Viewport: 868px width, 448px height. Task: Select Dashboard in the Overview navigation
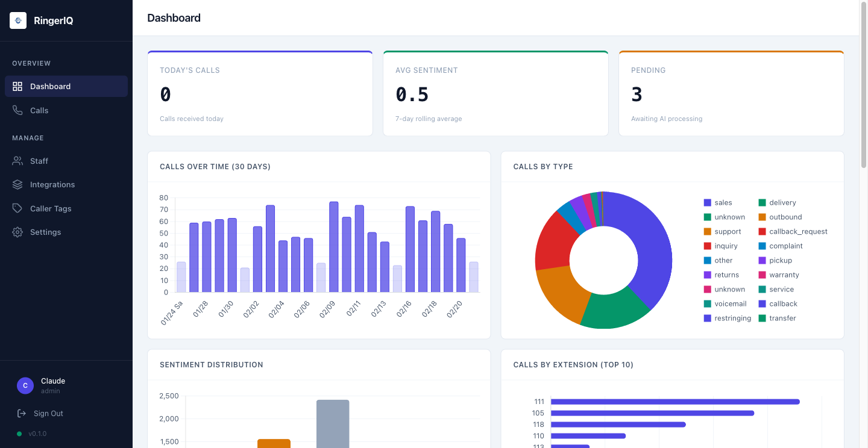[50, 86]
